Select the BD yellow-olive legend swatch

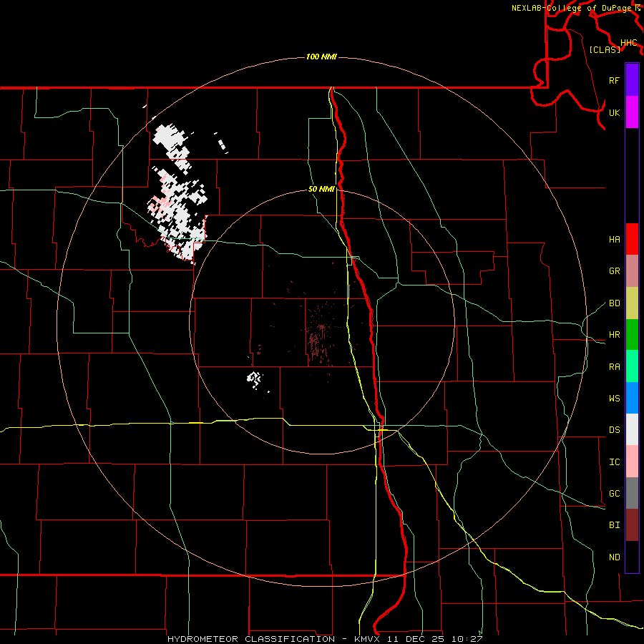click(x=632, y=303)
